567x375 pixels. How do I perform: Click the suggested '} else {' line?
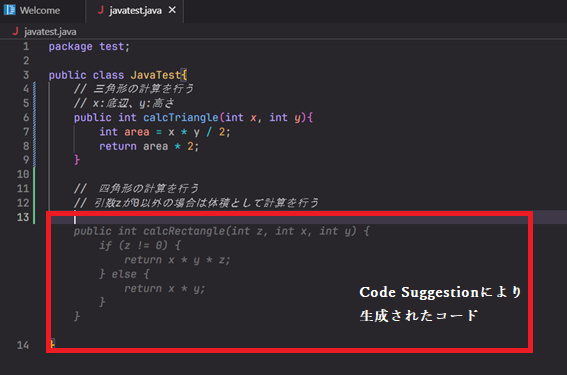click(124, 274)
